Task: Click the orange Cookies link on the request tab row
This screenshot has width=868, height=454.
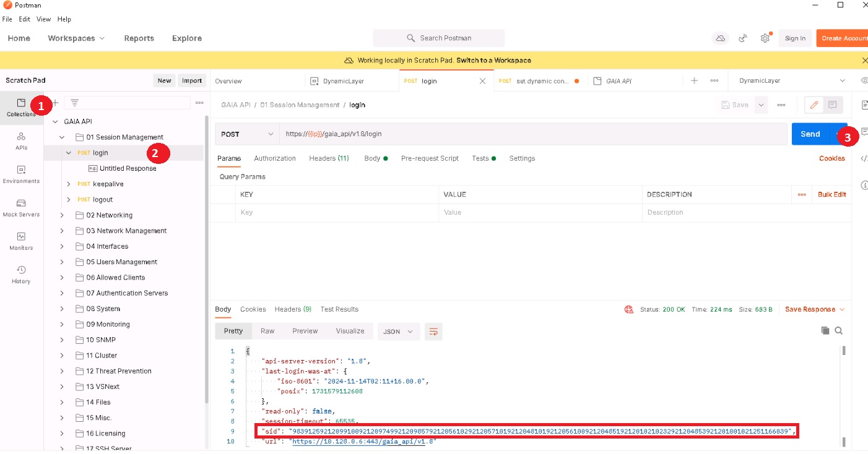Action: (831, 158)
